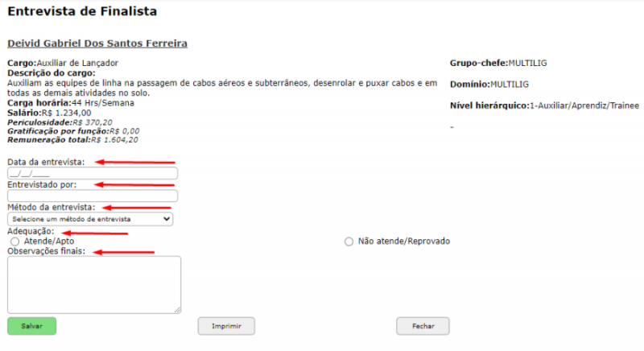This screenshot has width=644, height=351.
Task: Click the Remuneração total value line
Action: [x=73, y=139]
